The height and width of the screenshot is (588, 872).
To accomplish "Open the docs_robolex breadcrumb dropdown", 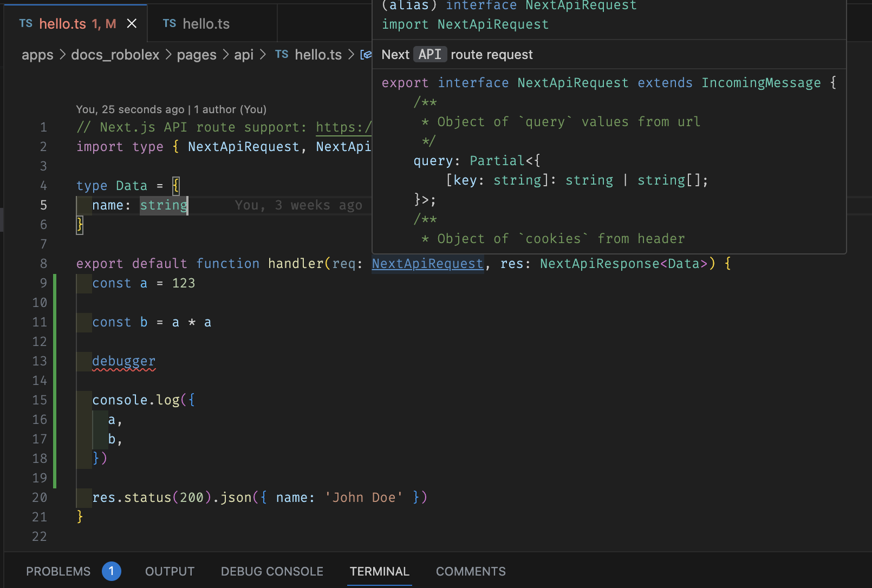I will 115,54.
